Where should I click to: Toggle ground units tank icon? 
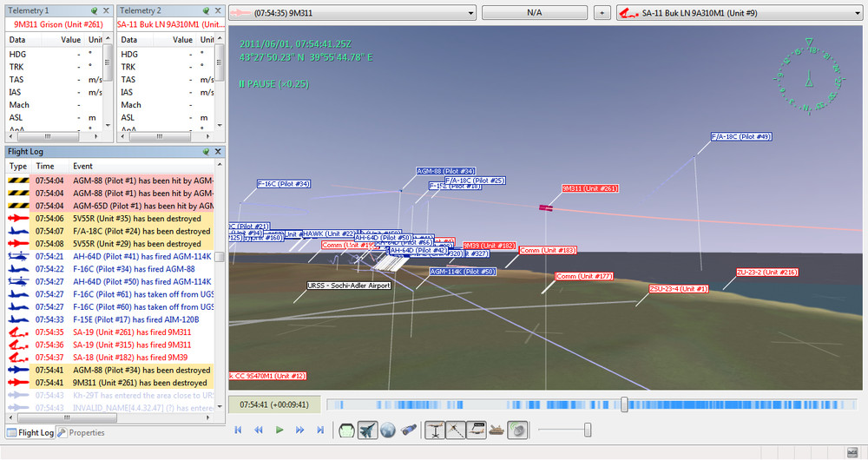tap(496, 430)
